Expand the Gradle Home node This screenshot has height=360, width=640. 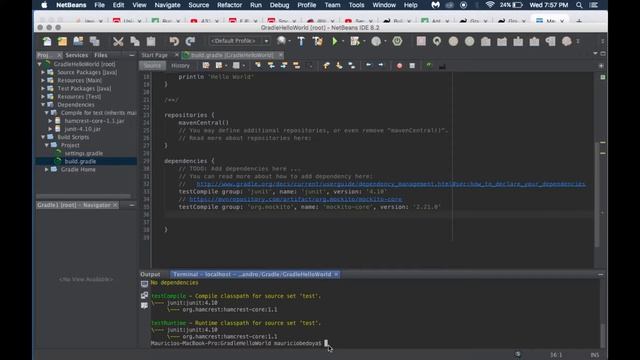(47, 169)
